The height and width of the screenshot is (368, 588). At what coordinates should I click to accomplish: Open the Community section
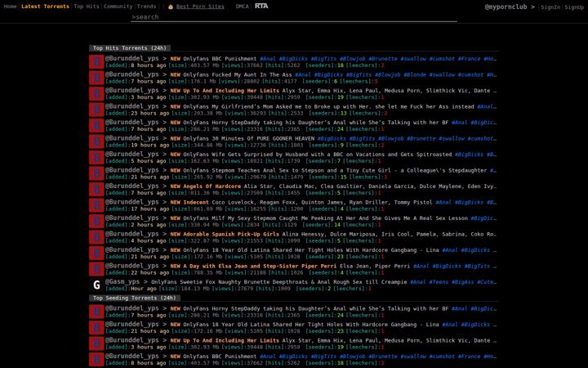click(x=118, y=7)
